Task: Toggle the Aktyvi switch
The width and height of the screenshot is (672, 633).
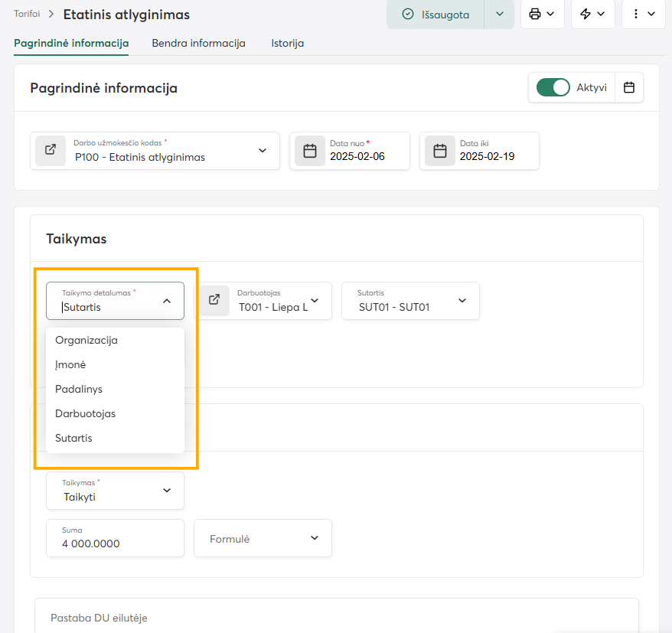Action: click(553, 87)
